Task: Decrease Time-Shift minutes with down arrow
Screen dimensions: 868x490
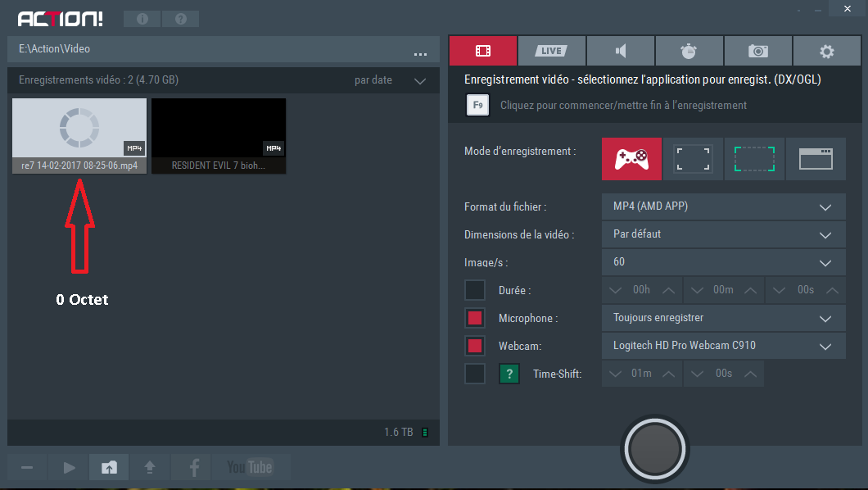Action: [x=615, y=374]
